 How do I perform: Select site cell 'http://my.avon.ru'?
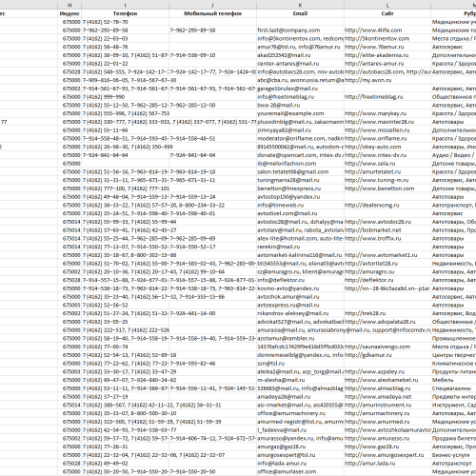(x=387, y=80)
